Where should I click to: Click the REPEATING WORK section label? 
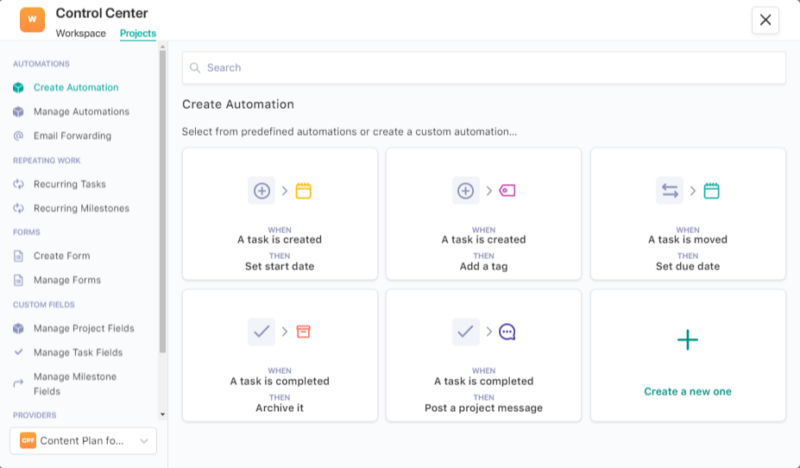point(47,160)
